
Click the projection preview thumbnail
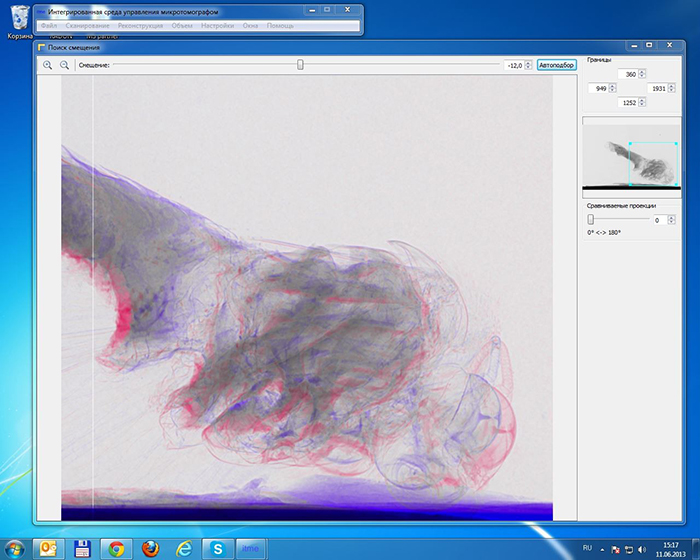point(631,157)
